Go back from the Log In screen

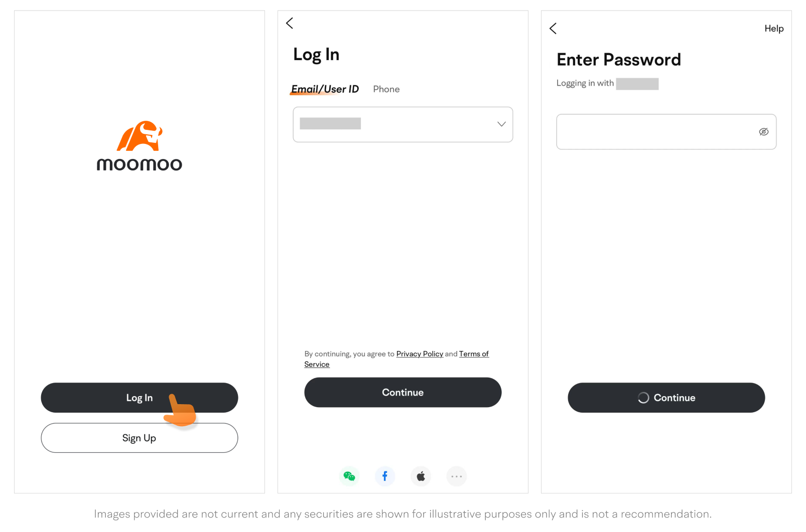click(290, 23)
